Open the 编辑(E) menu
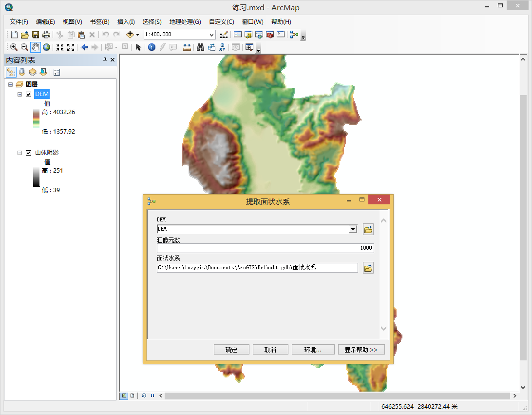Viewport: 532px width, 415px height. point(45,22)
